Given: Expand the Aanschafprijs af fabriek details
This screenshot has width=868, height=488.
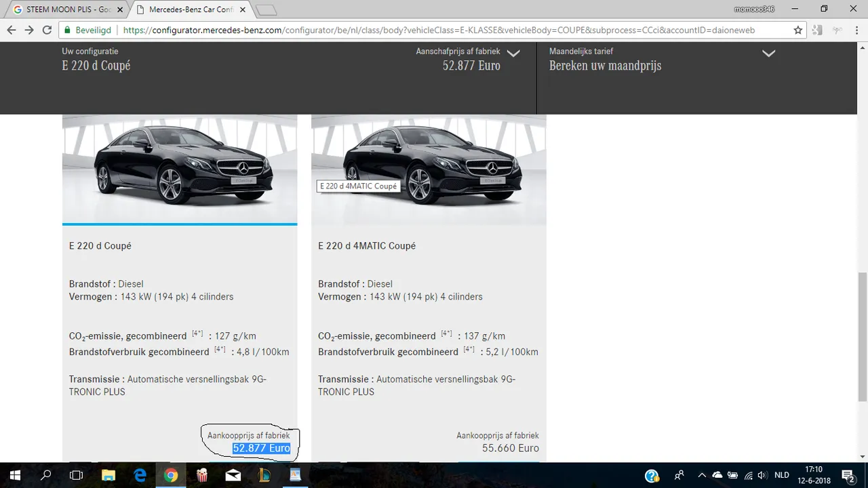Looking at the screenshot, I should click(513, 54).
